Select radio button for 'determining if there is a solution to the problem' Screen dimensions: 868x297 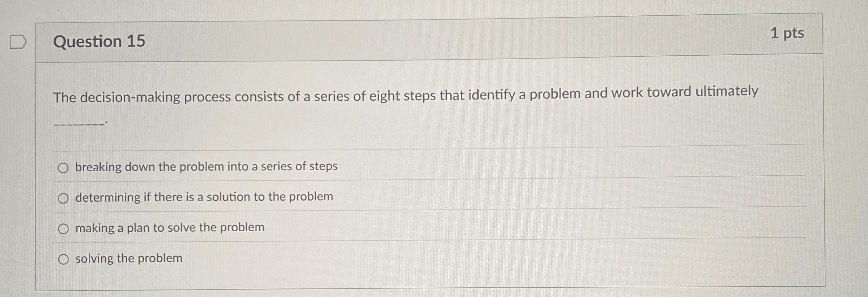click(63, 197)
